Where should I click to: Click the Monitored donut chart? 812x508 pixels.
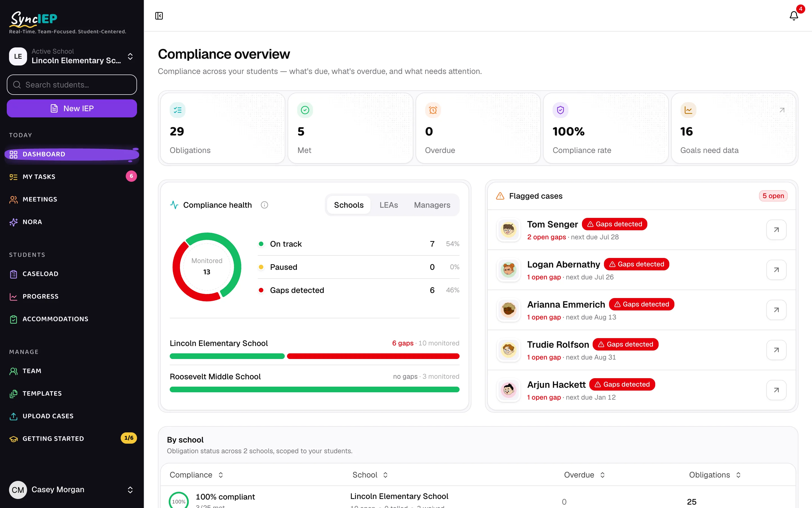(x=207, y=267)
